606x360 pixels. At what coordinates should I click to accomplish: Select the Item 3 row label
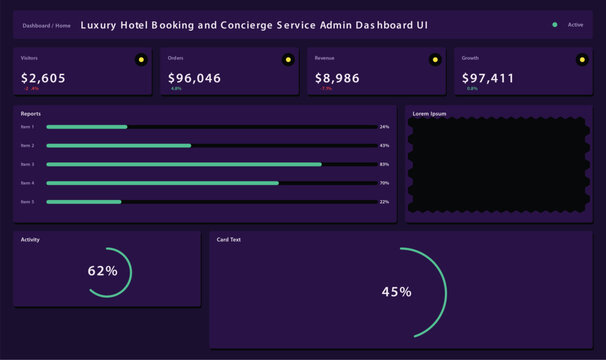coord(27,164)
